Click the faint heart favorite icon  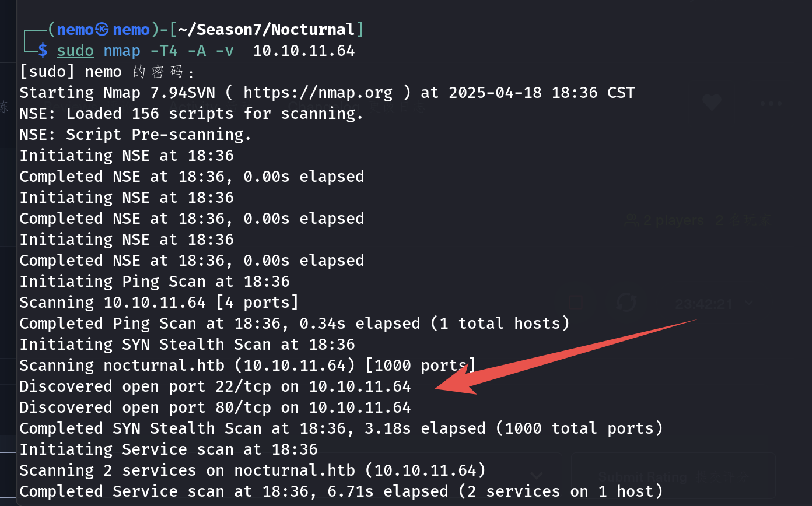pos(711,104)
